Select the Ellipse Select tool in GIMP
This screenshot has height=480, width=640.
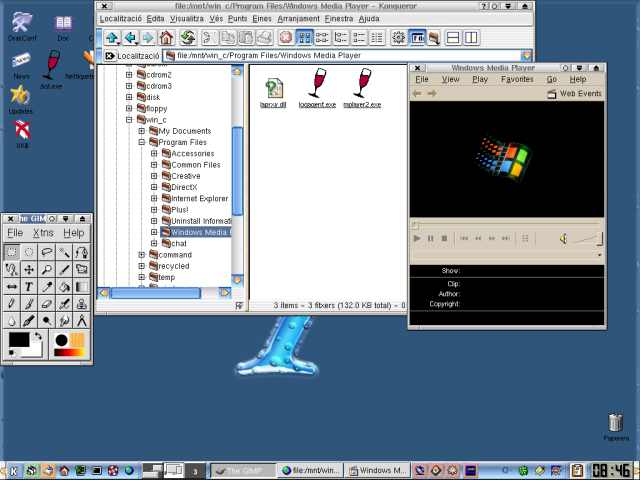(29, 252)
